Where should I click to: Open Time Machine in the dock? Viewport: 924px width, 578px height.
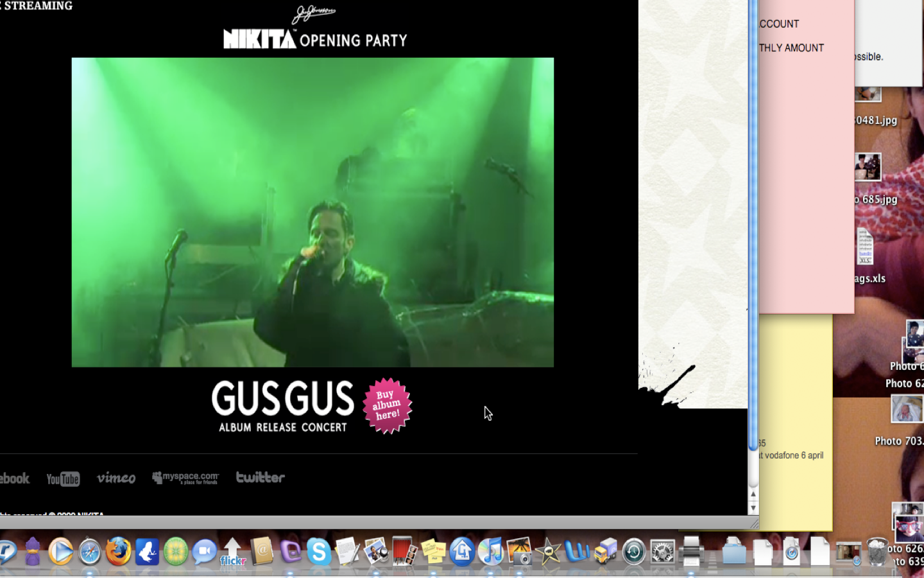tap(634, 552)
